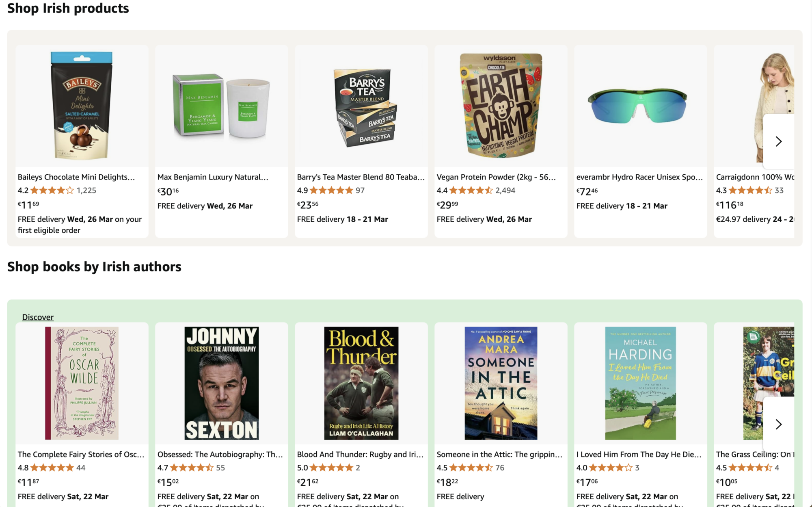Screen dimensions: 812x507
Task: Open Max Benjamin candle product image
Action: (221, 105)
